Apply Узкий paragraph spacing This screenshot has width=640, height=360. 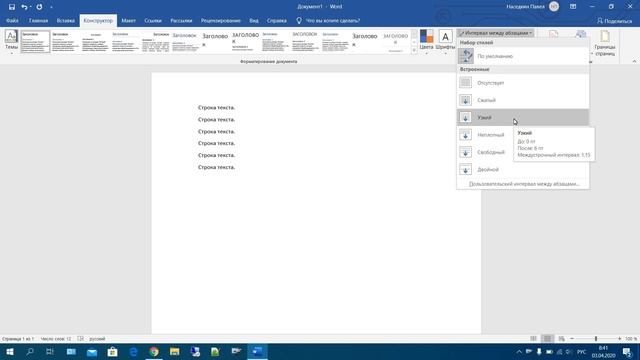[x=522, y=118]
